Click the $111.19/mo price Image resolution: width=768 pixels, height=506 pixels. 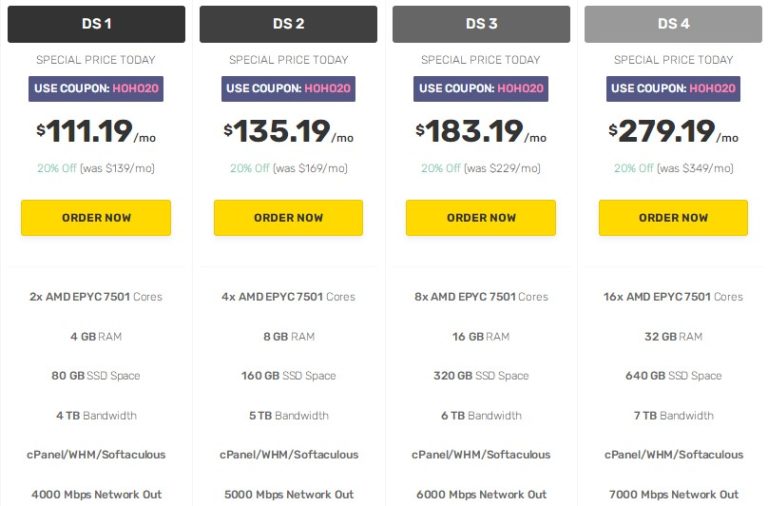pos(96,131)
